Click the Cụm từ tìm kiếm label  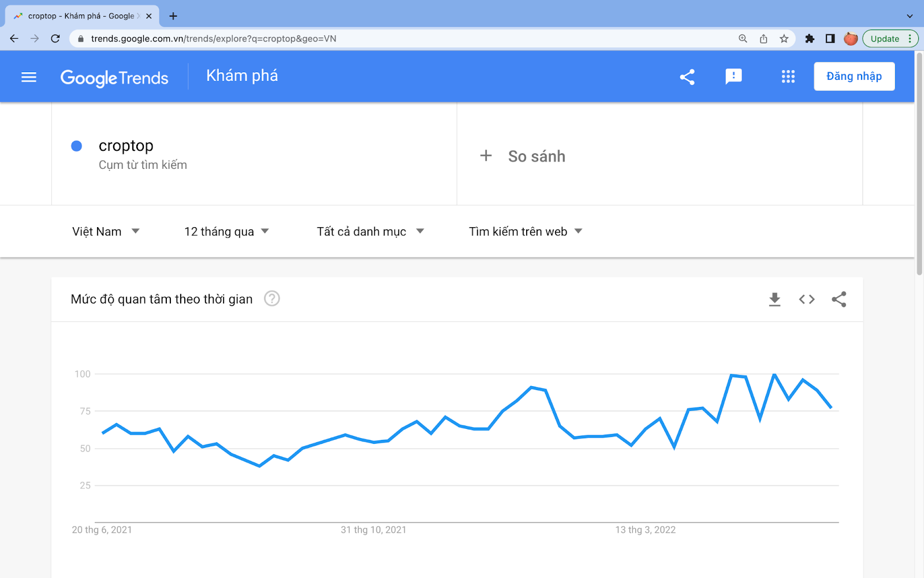pyautogui.click(x=143, y=165)
